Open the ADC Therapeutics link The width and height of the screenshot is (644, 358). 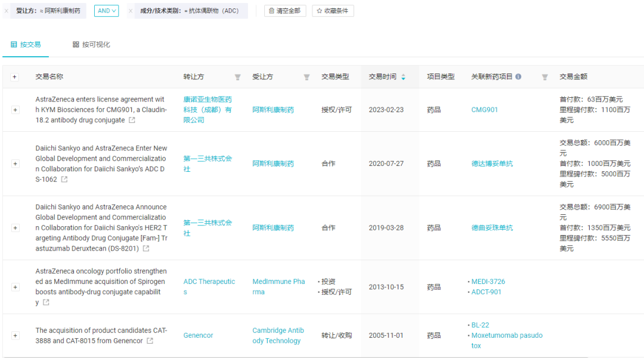point(209,287)
